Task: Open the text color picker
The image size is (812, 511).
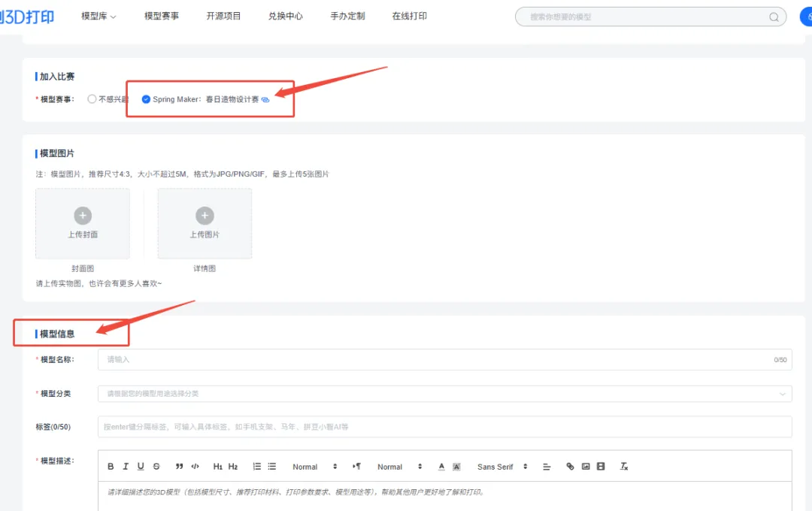Action: pyautogui.click(x=442, y=467)
